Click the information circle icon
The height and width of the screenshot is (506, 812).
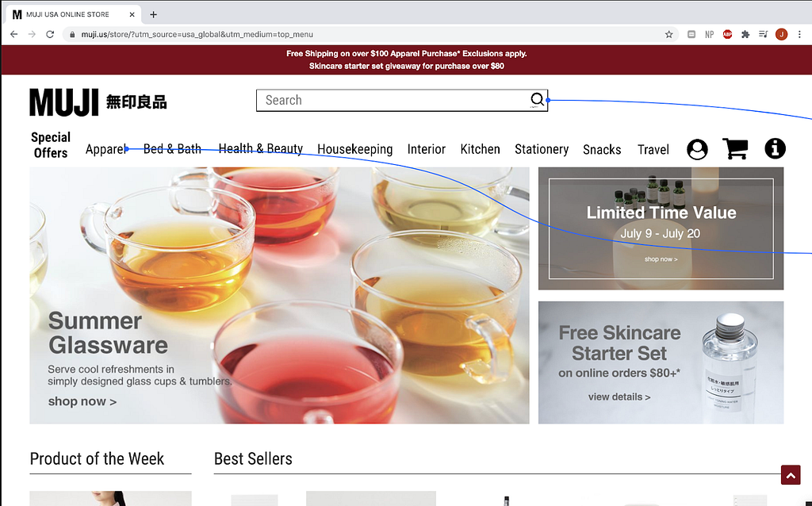click(775, 148)
